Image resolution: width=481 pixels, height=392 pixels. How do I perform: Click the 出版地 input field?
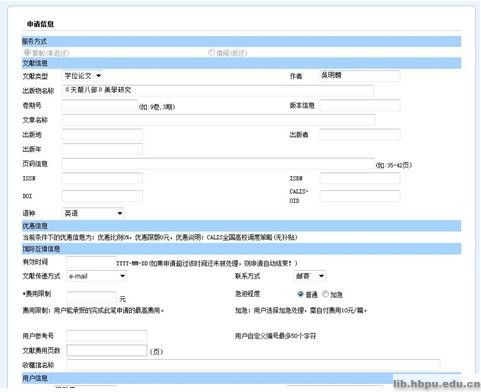point(102,134)
